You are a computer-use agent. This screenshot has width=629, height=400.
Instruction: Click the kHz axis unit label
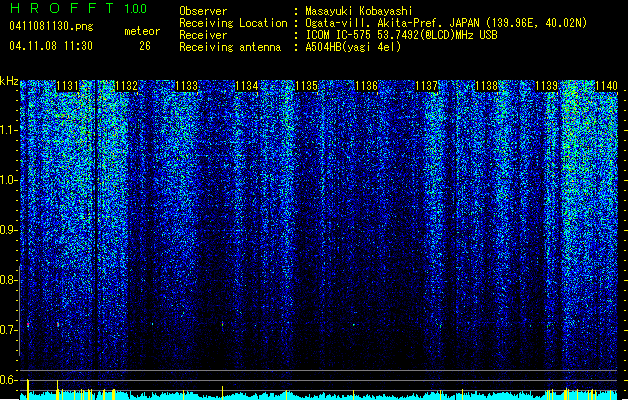9,81
